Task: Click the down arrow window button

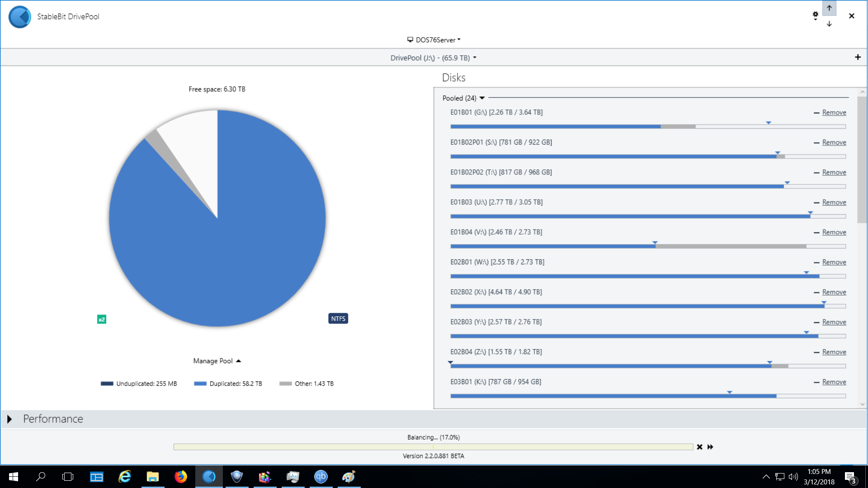Action: 829,24
